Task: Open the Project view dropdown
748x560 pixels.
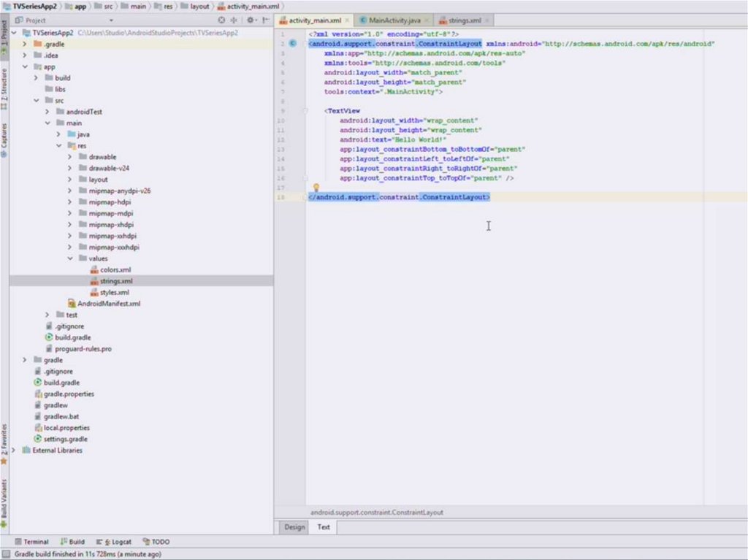Action: coord(35,20)
